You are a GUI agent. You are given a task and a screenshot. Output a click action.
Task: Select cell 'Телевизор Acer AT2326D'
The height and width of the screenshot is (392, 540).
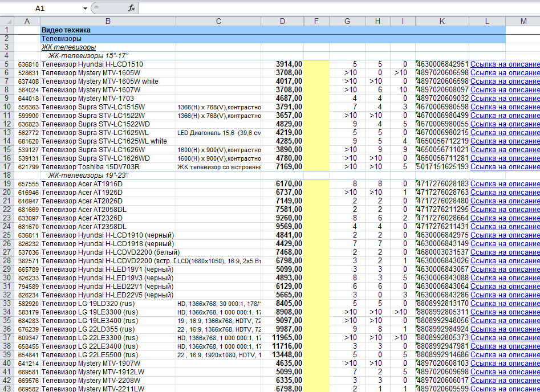[108, 218]
